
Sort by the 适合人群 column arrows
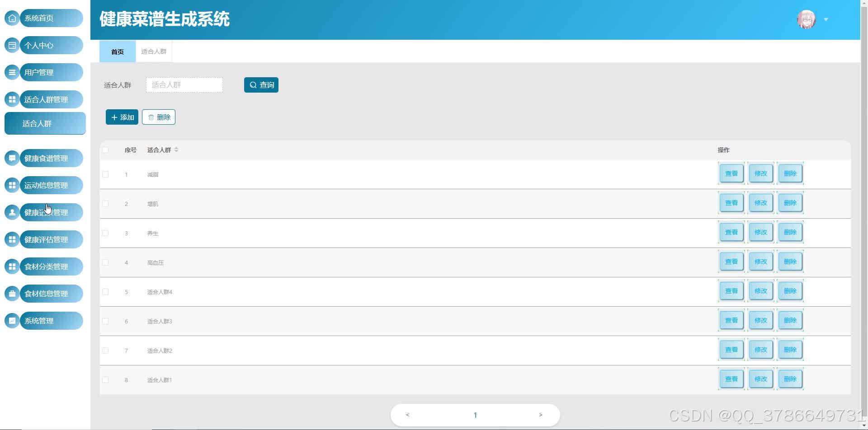[176, 150]
